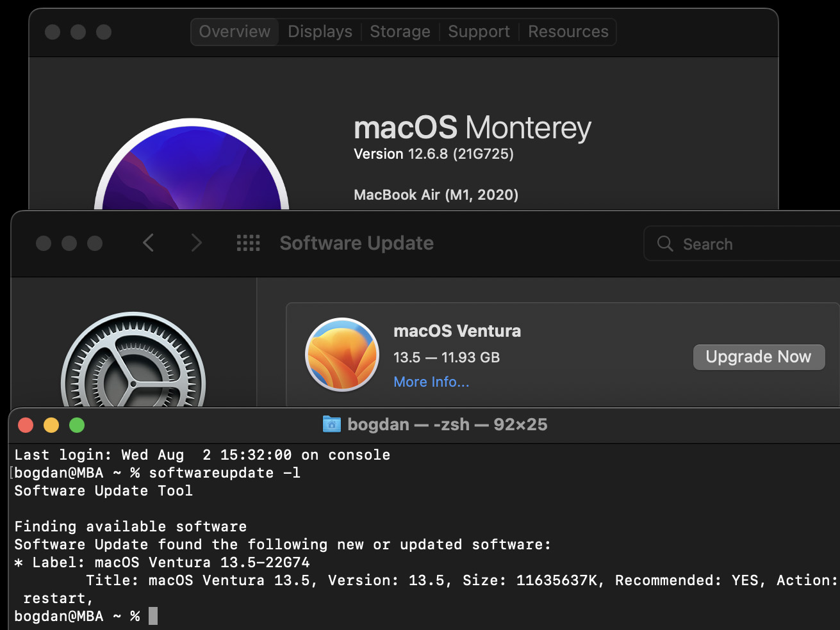This screenshot has height=630, width=840.
Task: Click the "restart," line in Terminal
Action: coord(58,598)
